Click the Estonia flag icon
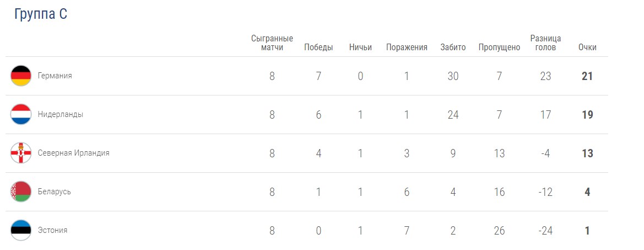 pos(21,230)
